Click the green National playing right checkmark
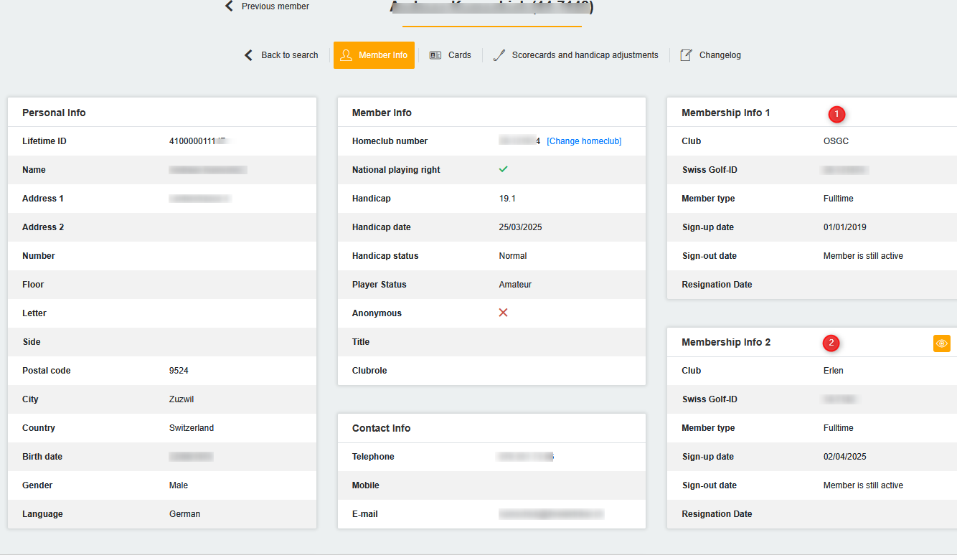Image resolution: width=957 pixels, height=560 pixels. [x=503, y=169]
